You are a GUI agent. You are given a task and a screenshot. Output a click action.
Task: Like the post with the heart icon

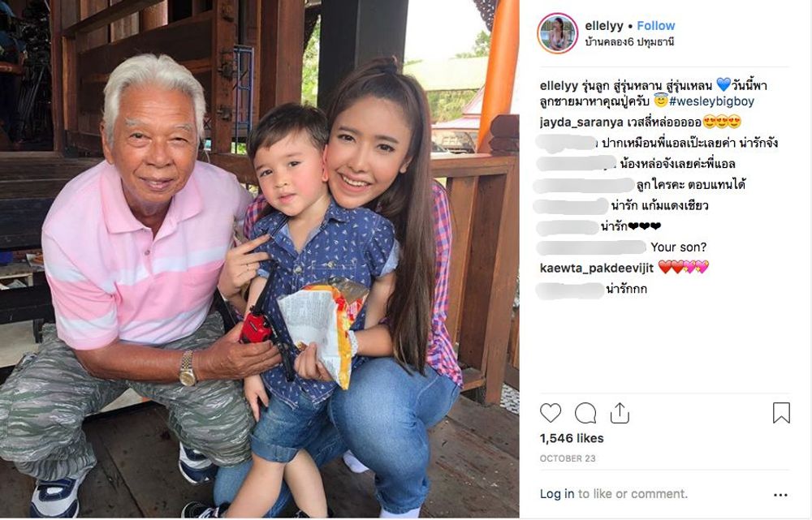(550, 413)
